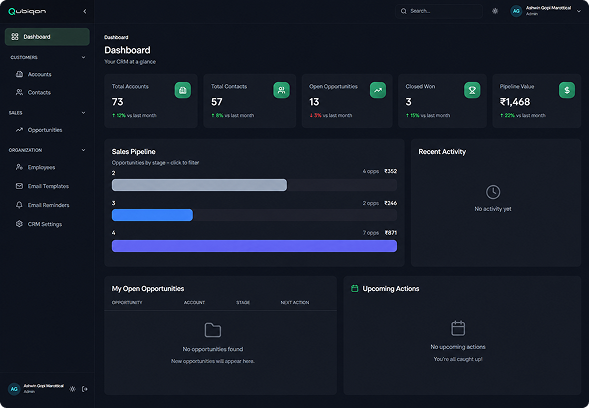The image size is (589, 408).
Task: Click the Email Reminders bell icon
Action: (x=19, y=205)
